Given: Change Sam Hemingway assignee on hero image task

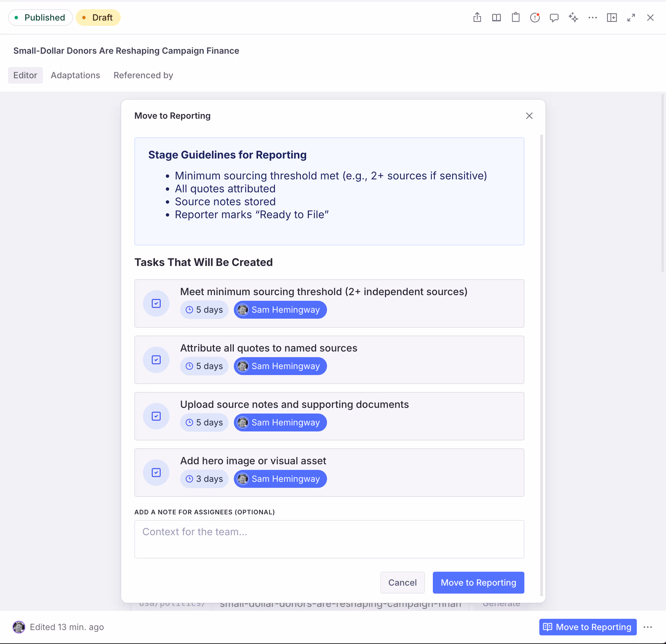Looking at the screenshot, I should (280, 479).
